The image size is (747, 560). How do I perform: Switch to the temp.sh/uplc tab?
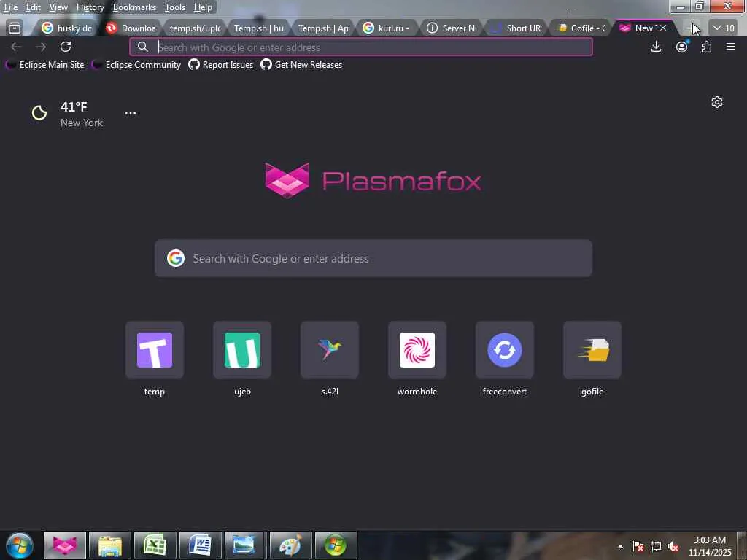coord(195,28)
